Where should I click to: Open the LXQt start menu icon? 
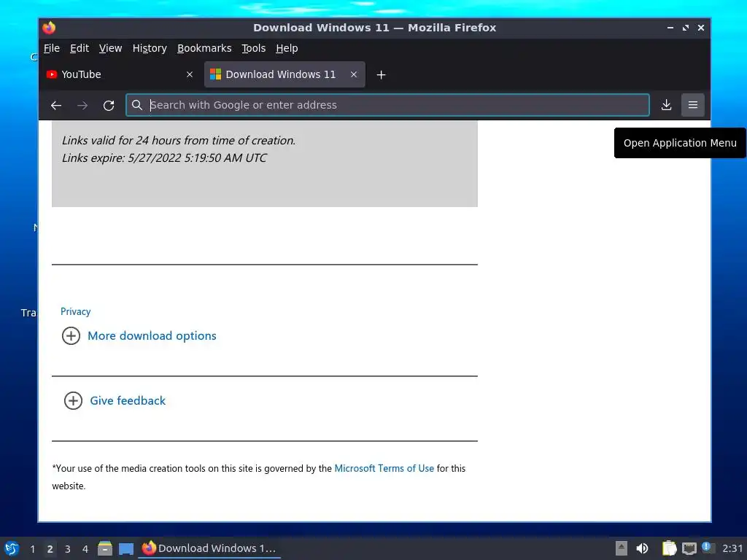click(x=11, y=548)
